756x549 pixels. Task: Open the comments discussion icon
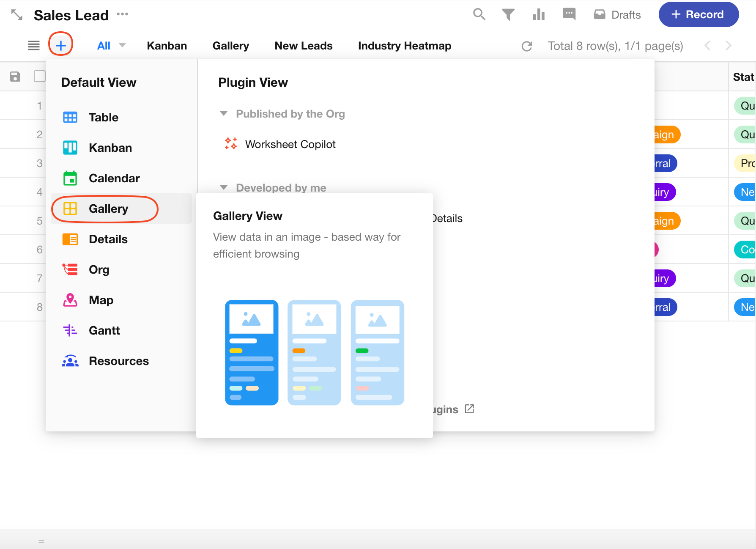(569, 14)
